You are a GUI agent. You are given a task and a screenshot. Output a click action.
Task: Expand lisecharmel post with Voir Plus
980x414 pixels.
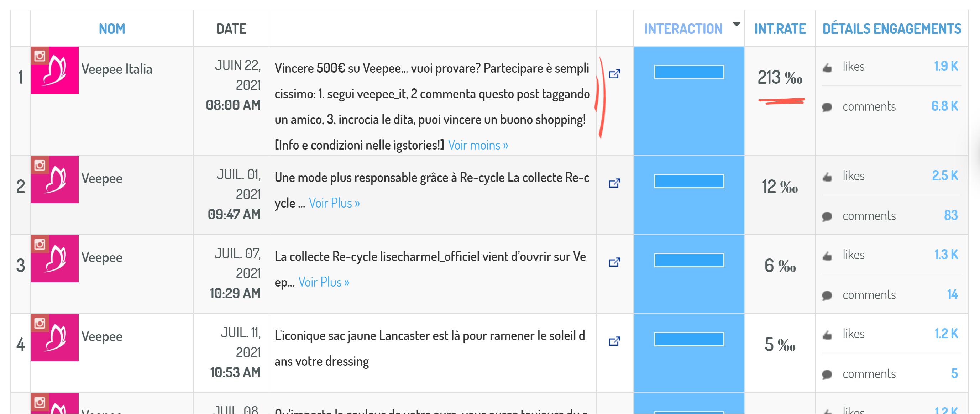323,282
